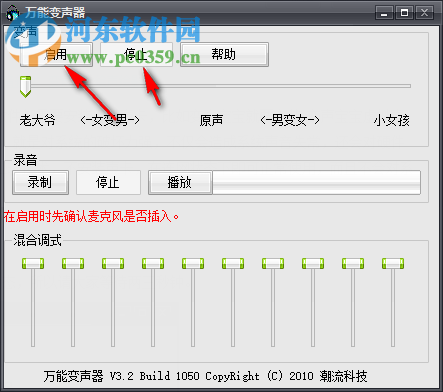Click the ninth 混合调式 equalizer slider handle
The image size is (443, 392).
click(353, 263)
